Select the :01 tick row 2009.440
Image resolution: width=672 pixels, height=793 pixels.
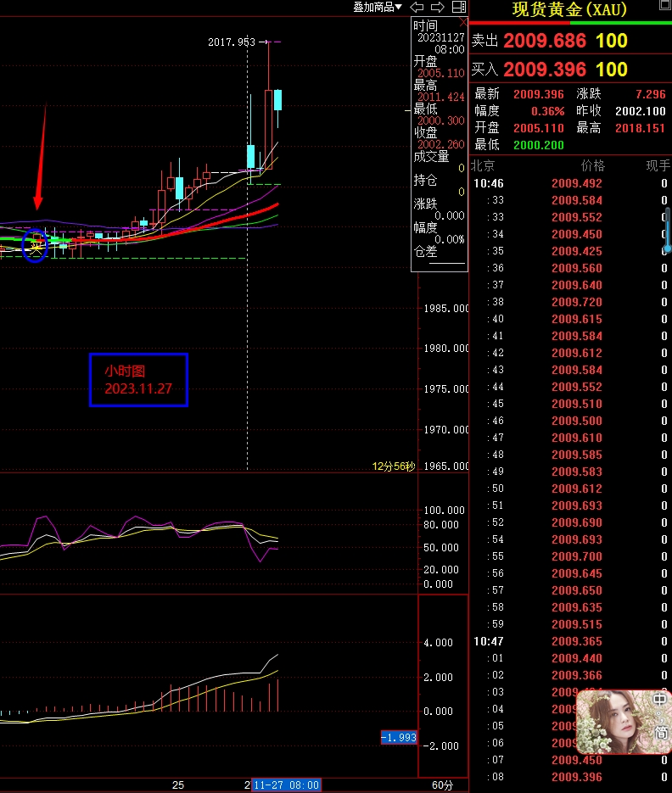pos(570,658)
